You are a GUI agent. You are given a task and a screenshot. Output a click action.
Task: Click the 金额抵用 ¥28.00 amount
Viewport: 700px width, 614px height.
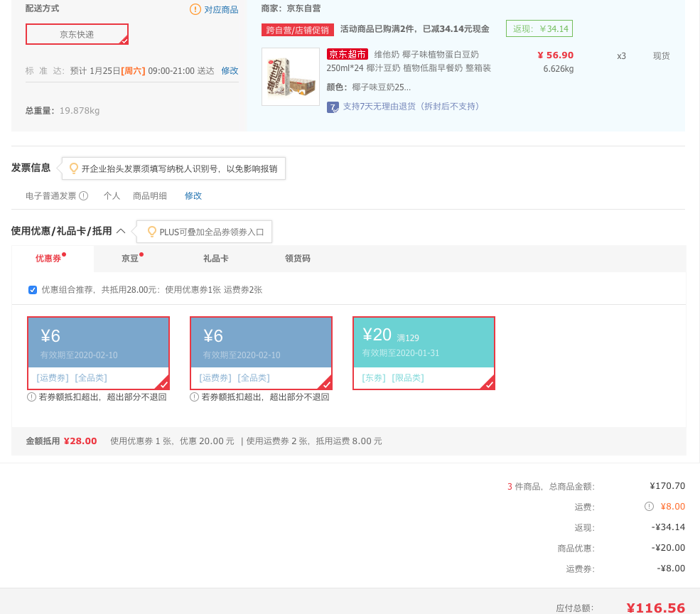[80, 441]
